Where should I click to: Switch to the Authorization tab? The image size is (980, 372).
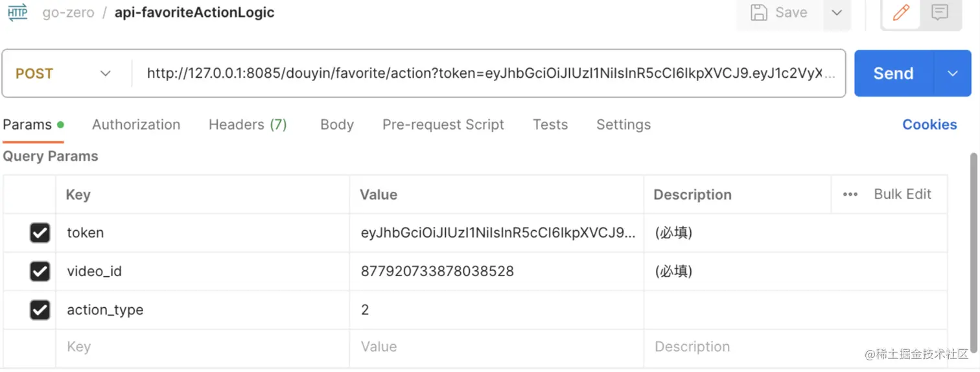point(136,124)
